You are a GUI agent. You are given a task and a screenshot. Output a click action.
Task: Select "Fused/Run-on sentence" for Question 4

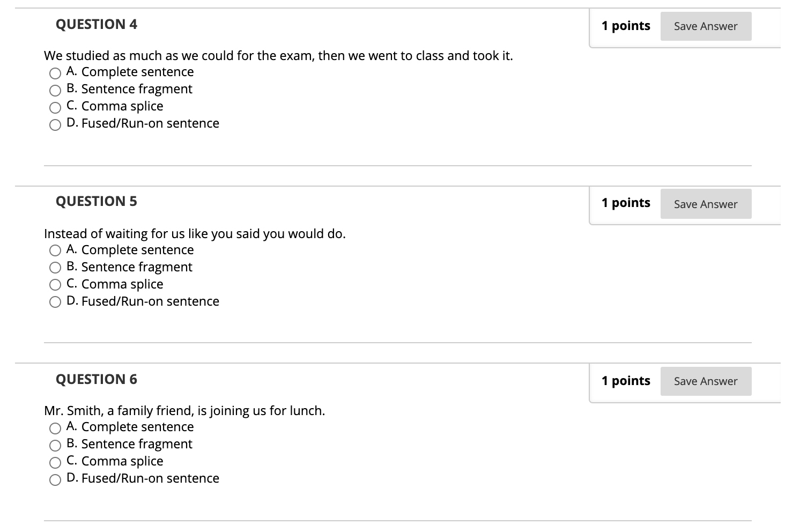(55, 124)
